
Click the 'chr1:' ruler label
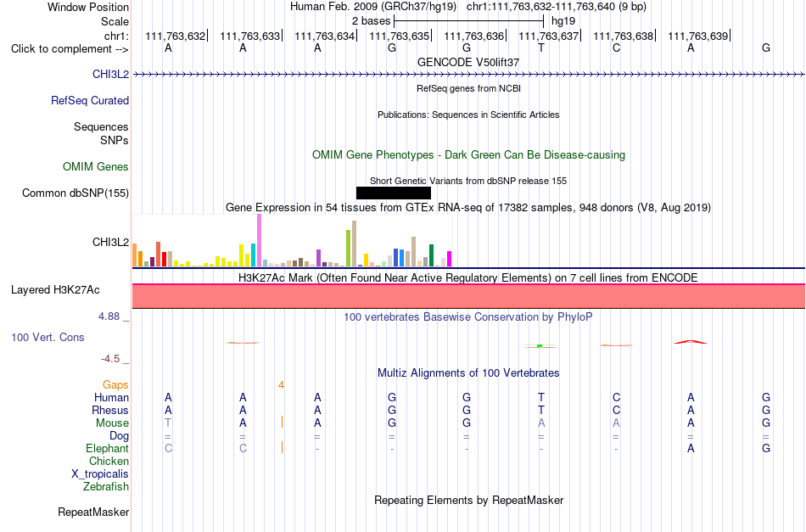pos(117,36)
